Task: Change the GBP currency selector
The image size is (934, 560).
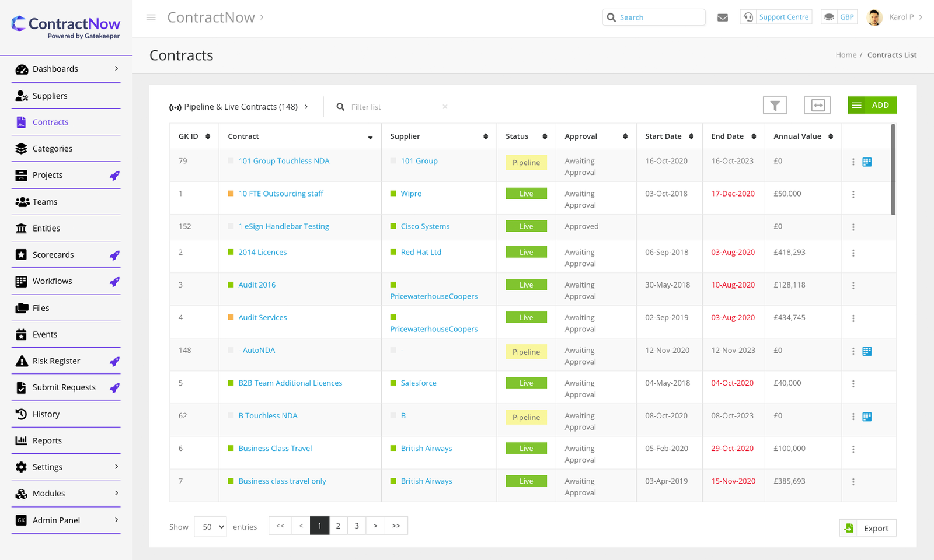Action: tap(838, 17)
